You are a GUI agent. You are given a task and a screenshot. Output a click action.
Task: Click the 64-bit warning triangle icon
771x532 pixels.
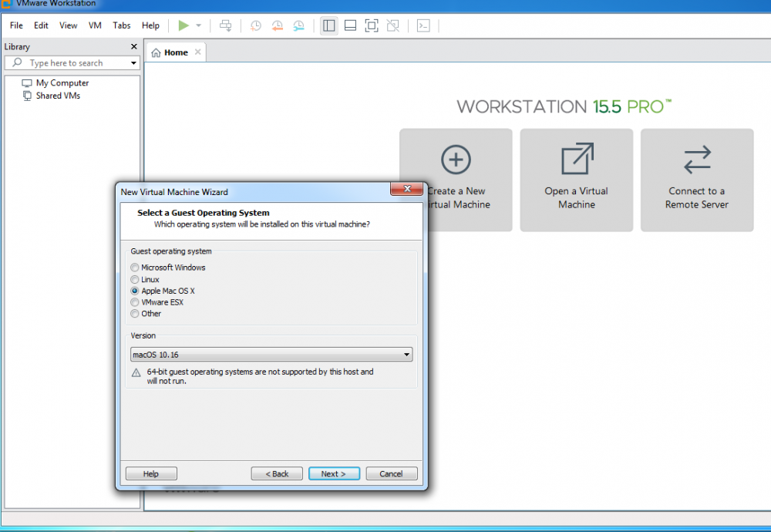(136, 372)
